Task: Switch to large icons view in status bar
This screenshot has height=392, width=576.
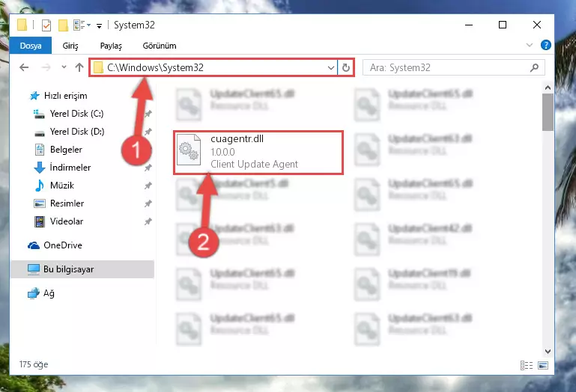Action: tap(543, 365)
